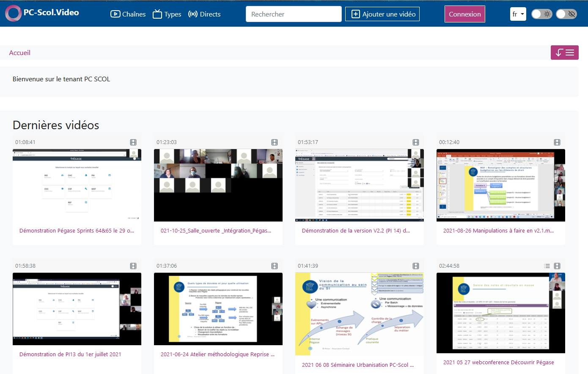Click the PC-Scol.Video logo icon

[13, 14]
